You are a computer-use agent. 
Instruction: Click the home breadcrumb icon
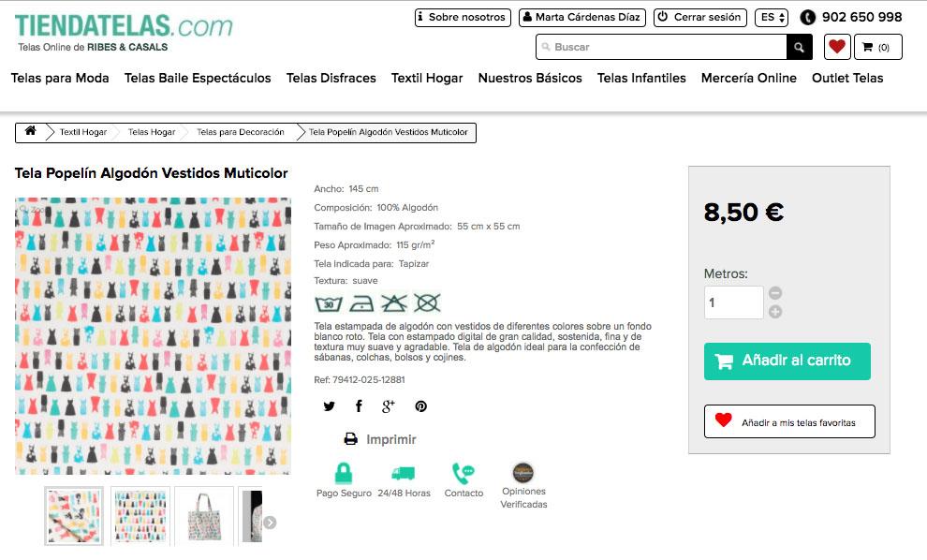pos(31,132)
